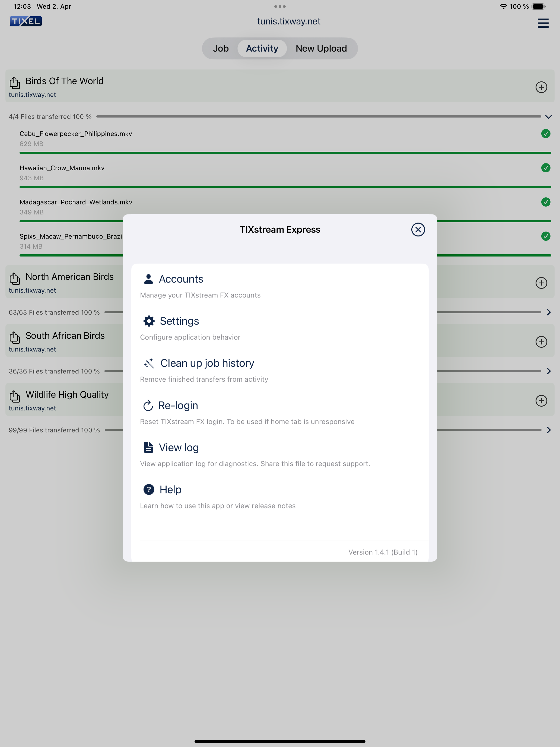Image resolution: width=560 pixels, height=747 pixels.
Task: Click the View log document icon
Action: (x=148, y=447)
